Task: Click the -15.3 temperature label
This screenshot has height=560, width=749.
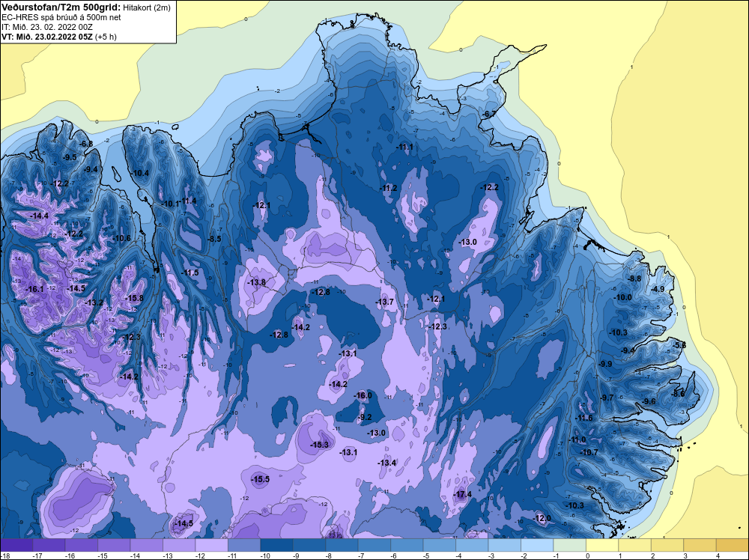Action: (x=319, y=445)
